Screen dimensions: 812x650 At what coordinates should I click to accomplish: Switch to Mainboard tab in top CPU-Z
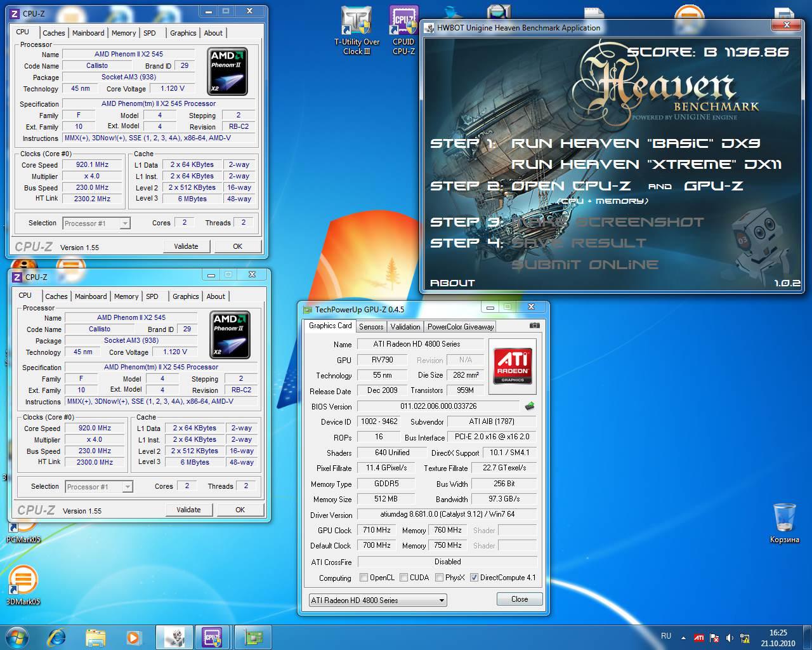tap(88, 33)
